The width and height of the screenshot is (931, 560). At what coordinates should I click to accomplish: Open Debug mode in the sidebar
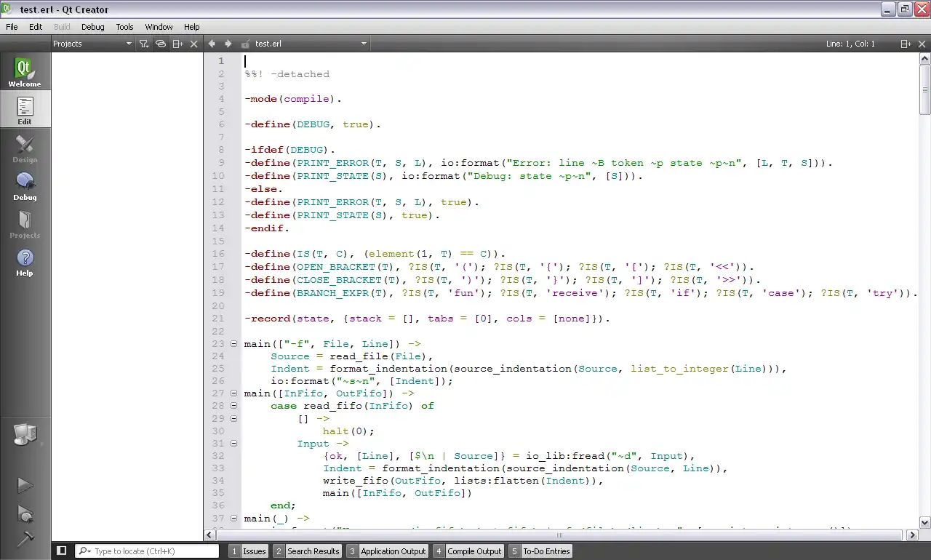(x=25, y=186)
